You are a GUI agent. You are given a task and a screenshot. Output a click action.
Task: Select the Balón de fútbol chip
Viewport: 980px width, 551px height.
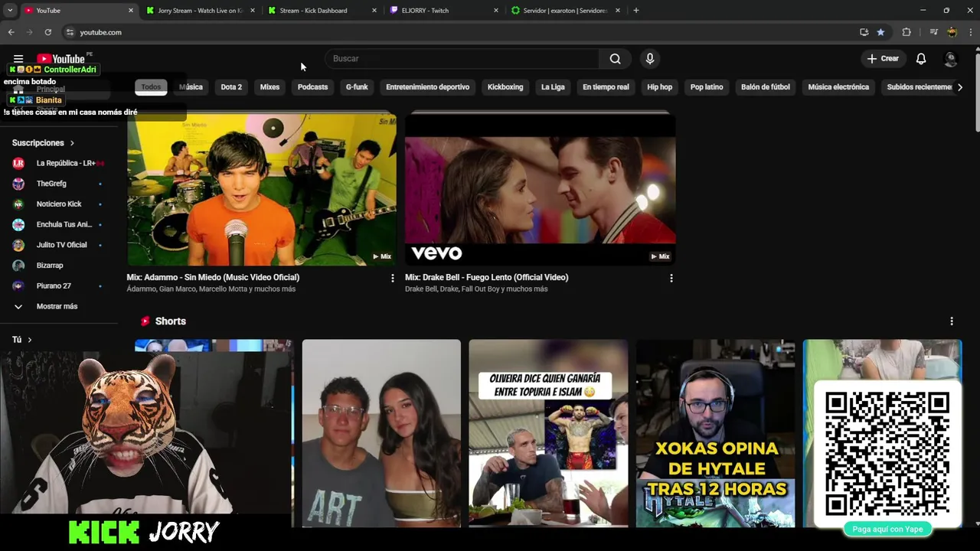click(x=766, y=87)
